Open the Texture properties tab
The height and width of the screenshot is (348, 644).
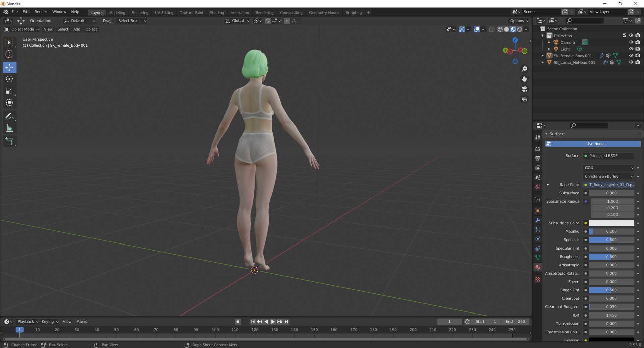(538, 279)
